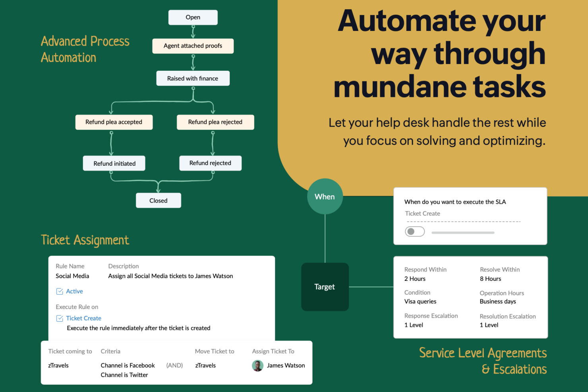The height and width of the screenshot is (392, 588).
Task: Toggle the Ticket Create checkbox
Action: pos(60,319)
